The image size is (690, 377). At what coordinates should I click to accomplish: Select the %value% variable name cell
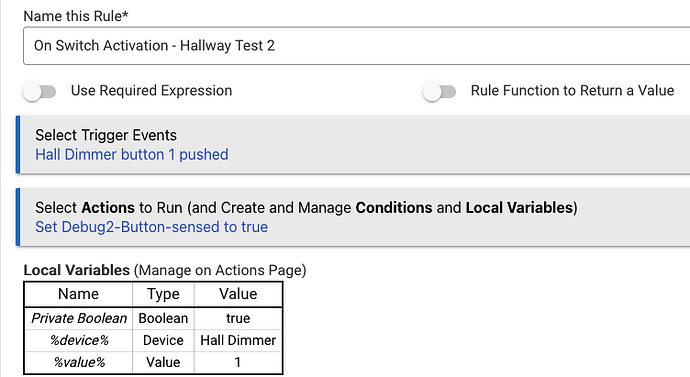79,362
